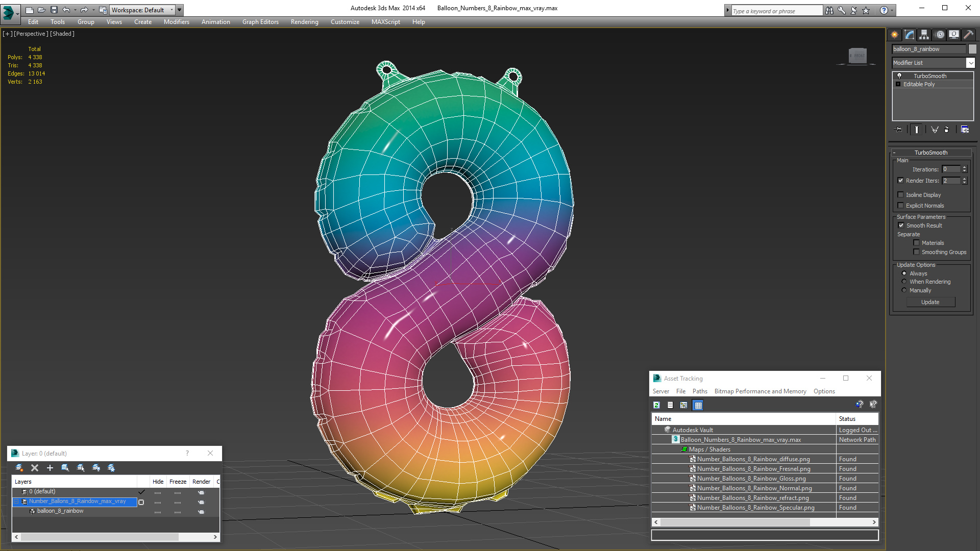Click Freeze/Unfreeze All Layers icon
The height and width of the screenshot is (551, 980).
[111, 468]
